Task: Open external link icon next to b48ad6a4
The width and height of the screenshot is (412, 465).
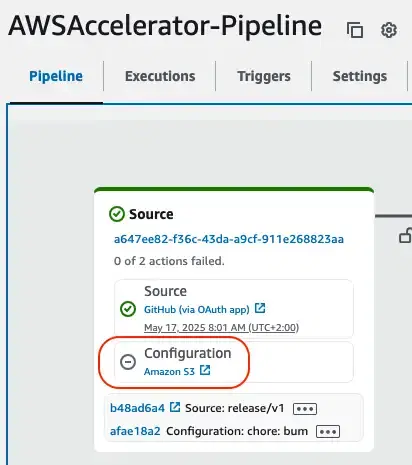Action: click(175, 407)
